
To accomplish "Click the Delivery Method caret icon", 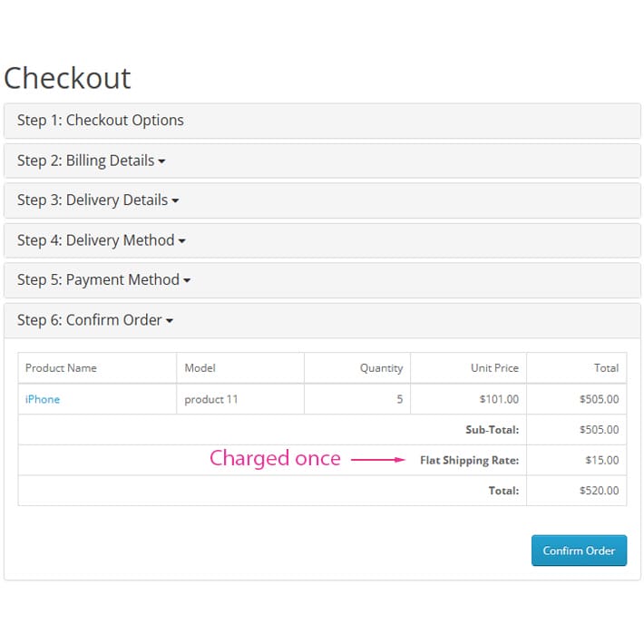I will [x=182, y=241].
